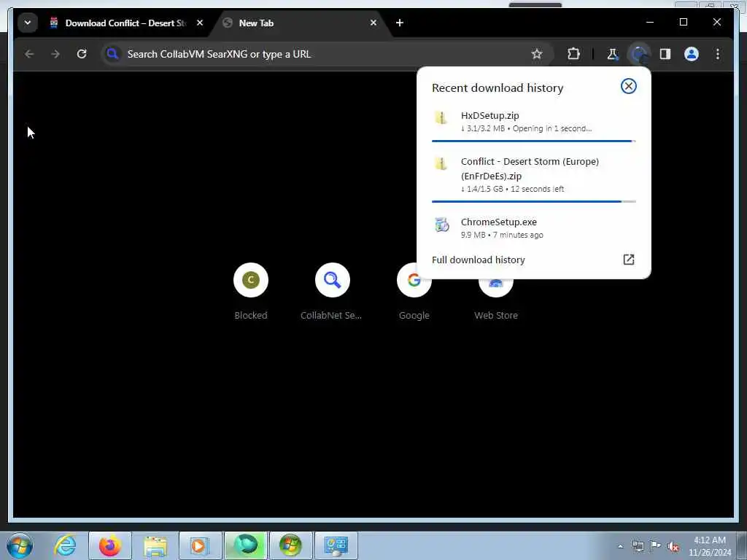Open the tab search dropdown arrow
The height and width of the screenshot is (560, 747).
[x=28, y=23]
